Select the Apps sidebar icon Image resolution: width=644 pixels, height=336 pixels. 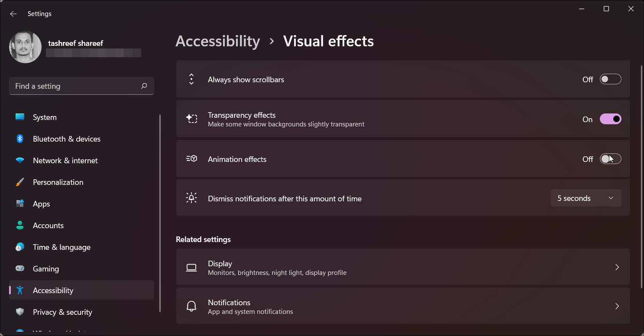[20, 204]
